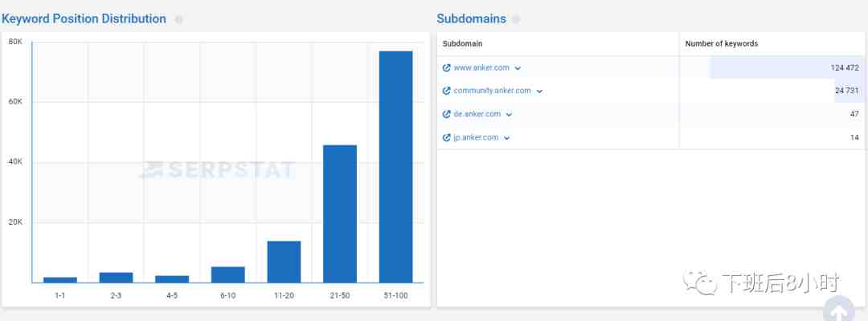Expand de.anker.com dropdown chevron
Image resolution: width=868 pixels, height=321 pixels.
coord(509,115)
